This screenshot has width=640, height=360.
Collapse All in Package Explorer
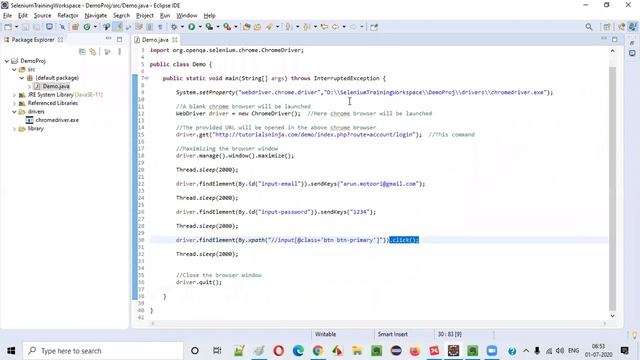tap(82, 52)
